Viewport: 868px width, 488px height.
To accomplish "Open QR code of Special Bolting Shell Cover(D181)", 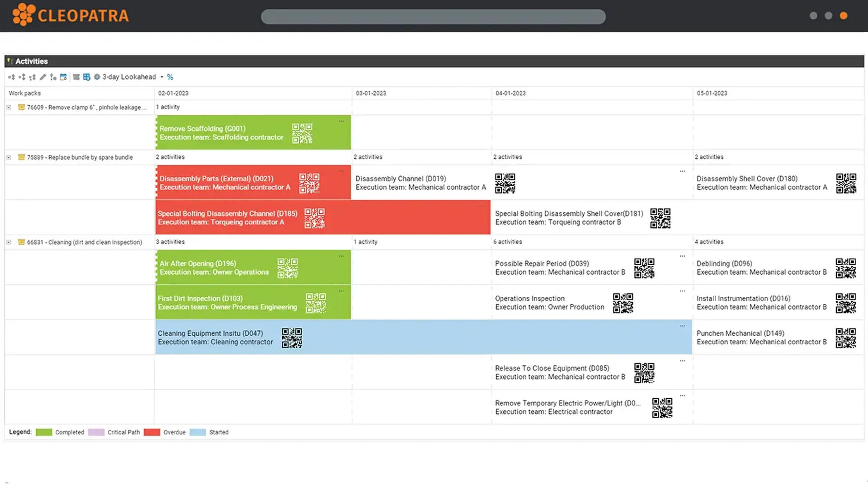I will pyautogui.click(x=660, y=218).
